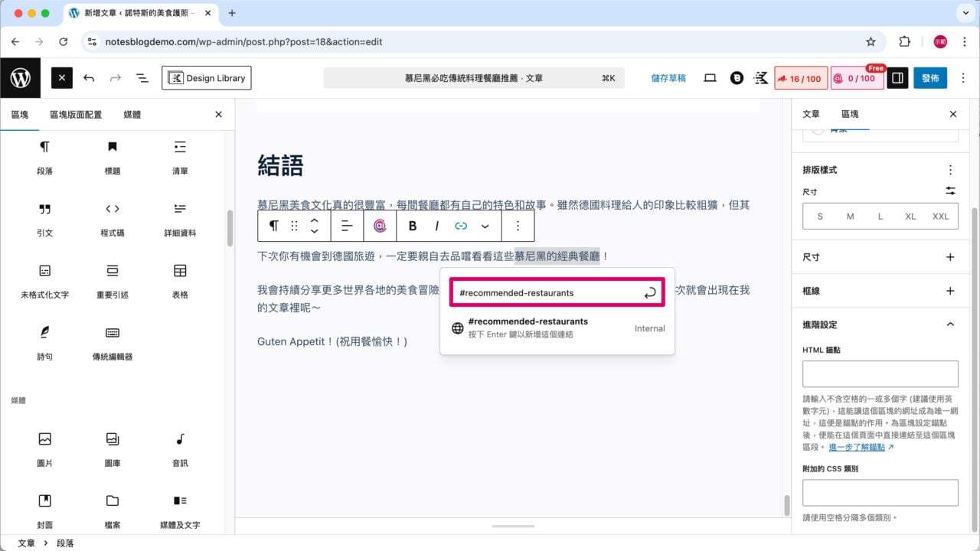Expand the 框線 border panel
The width and height of the screenshot is (980, 551).
coord(949,291)
